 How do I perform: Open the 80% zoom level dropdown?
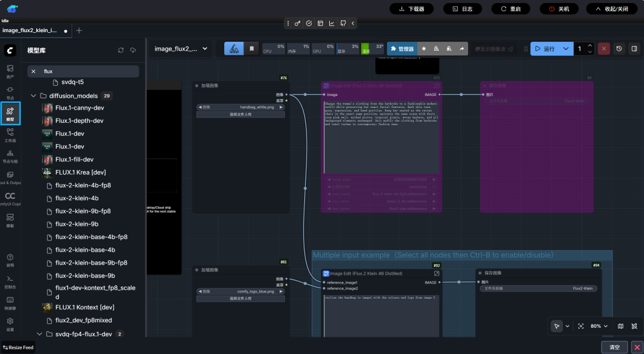pyautogui.click(x=599, y=326)
